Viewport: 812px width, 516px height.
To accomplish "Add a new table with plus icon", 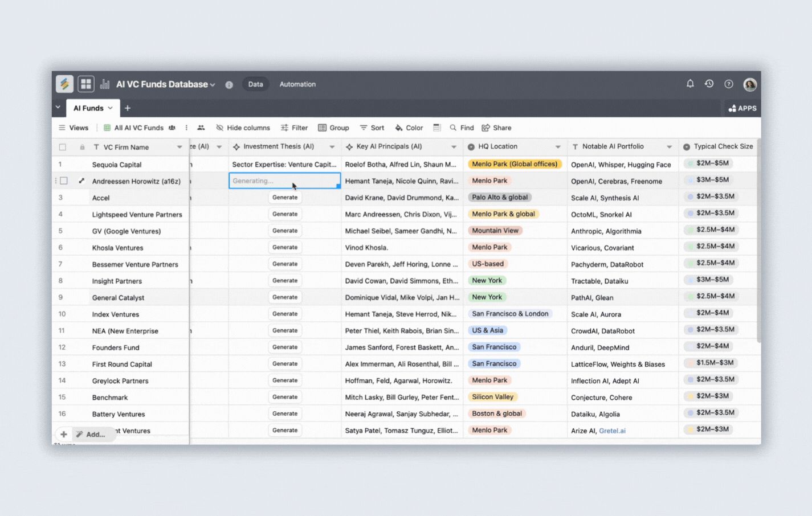I will [128, 108].
